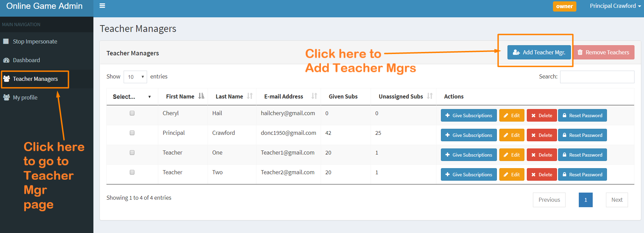Click Give Subscriptions for Cheryl Hail
The height and width of the screenshot is (233, 644).
click(x=468, y=115)
